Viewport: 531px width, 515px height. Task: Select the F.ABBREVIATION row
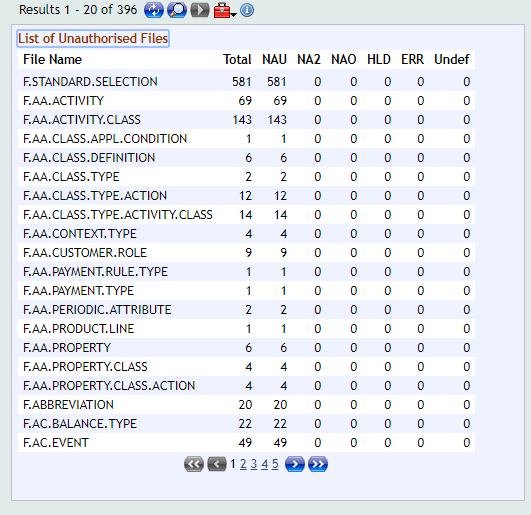[246, 405]
